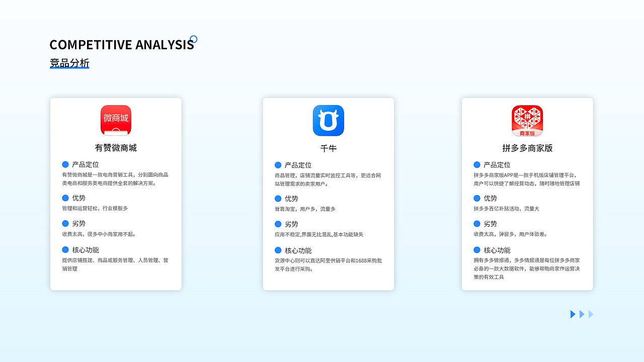
Task: Select the bullet icon next to 优势 in 千牛 card
Action: [278, 198]
